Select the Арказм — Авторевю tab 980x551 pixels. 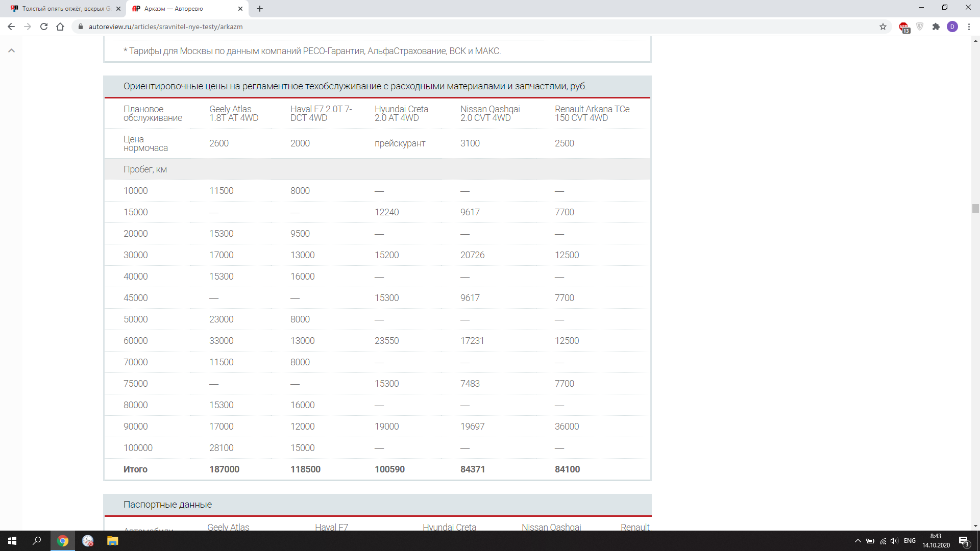186,9
